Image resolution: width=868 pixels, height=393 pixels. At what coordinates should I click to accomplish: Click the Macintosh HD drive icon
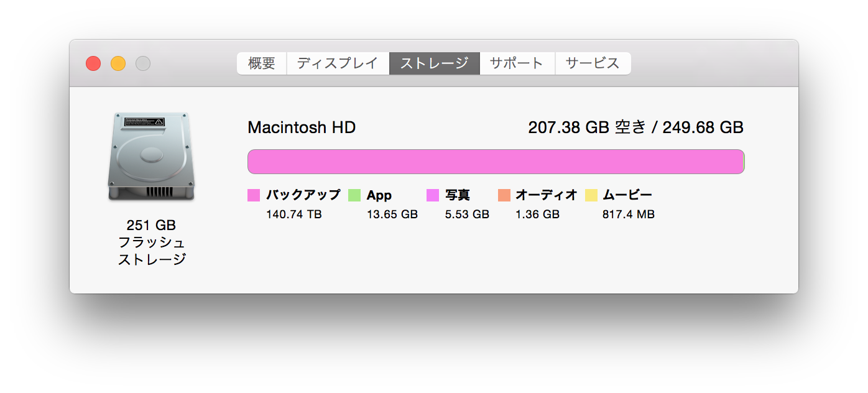click(x=151, y=157)
